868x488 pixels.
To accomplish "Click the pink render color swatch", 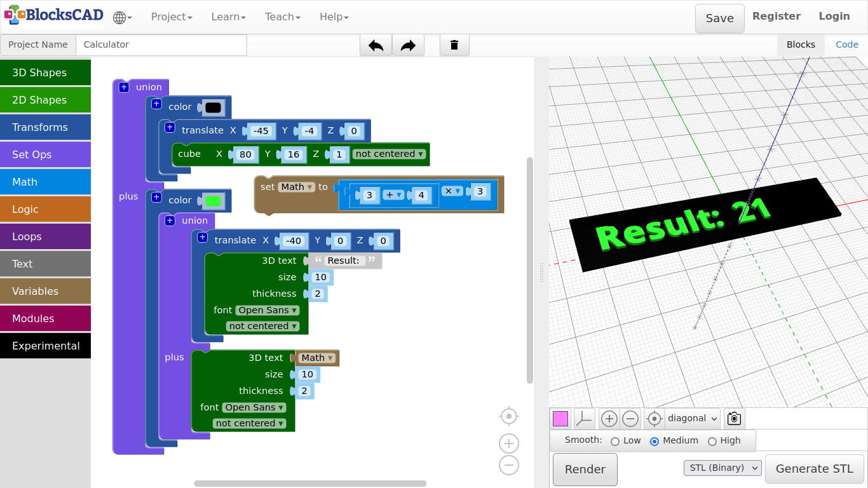I will [x=560, y=419].
